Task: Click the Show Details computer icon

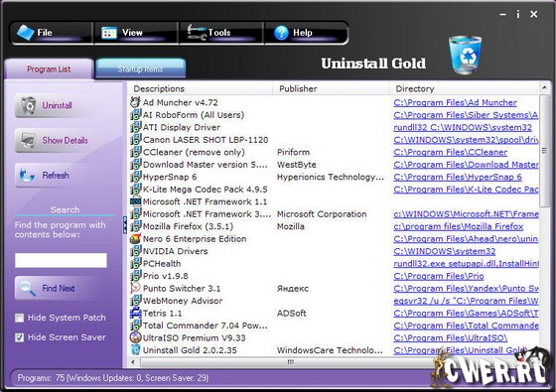Action: [x=29, y=140]
